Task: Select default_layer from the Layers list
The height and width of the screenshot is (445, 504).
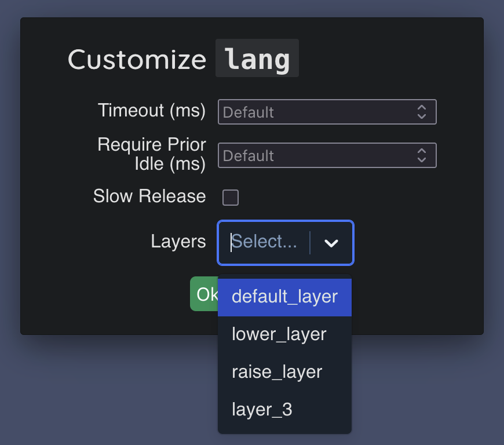Action: [x=284, y=297]
